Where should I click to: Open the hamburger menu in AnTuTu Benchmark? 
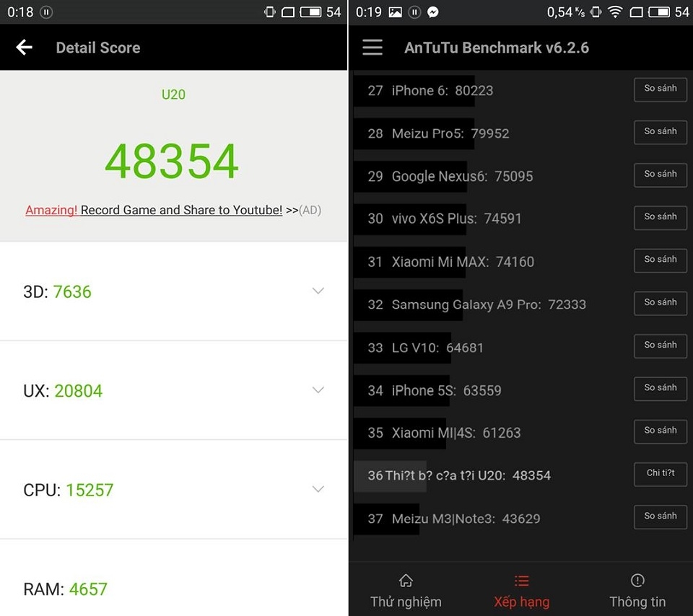372,48
